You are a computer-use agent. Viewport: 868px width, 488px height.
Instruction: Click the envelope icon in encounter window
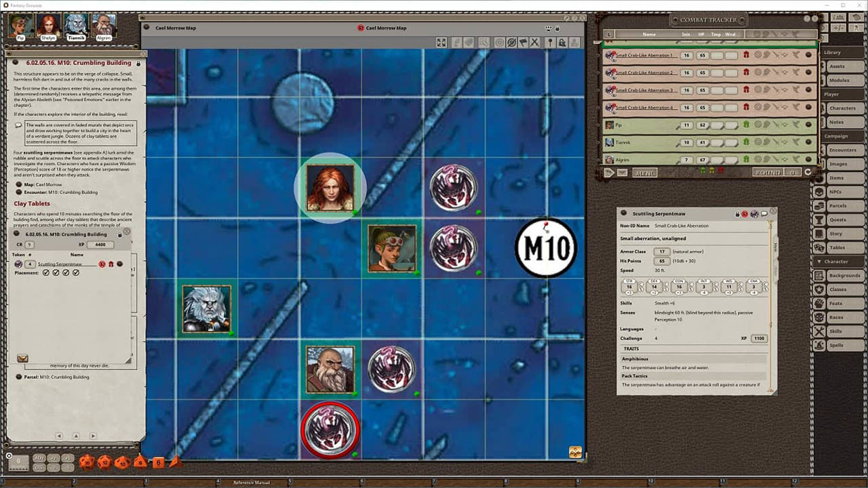(22, 358)
